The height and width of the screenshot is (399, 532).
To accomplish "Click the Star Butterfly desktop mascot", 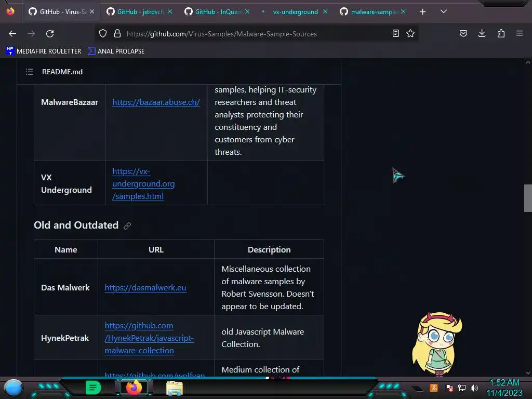I will pos(437,344).
